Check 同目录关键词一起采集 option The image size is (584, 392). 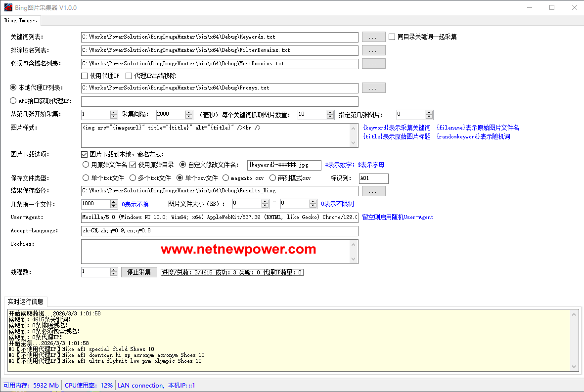coord(392,37)
